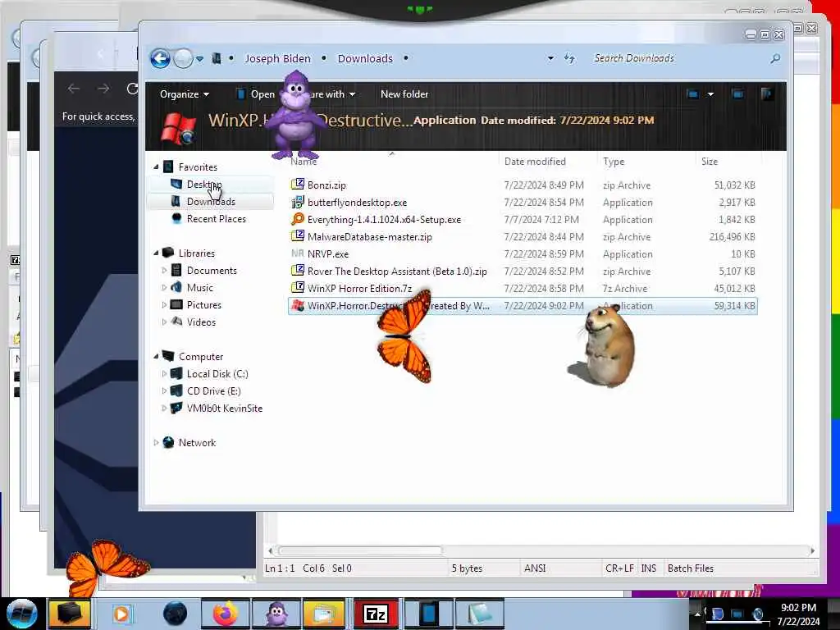840x630 pixels.
Task: Focus the Search Downloads field
Action: coord(678,58)
